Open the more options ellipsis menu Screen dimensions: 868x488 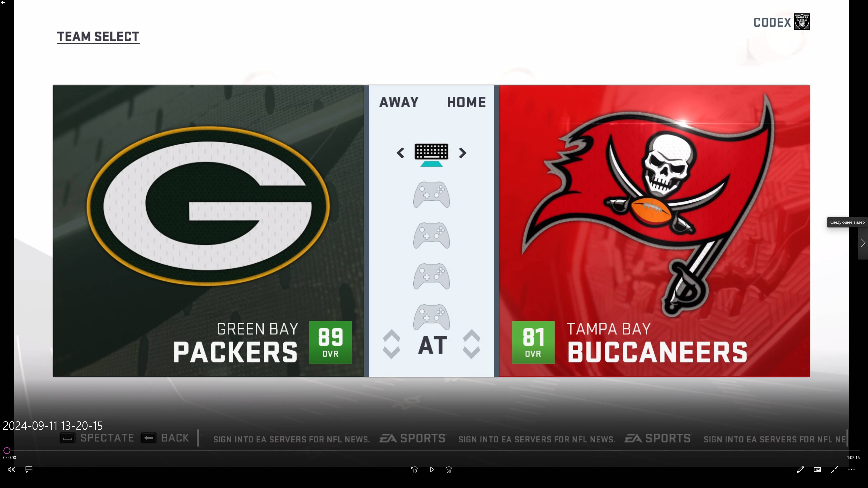tap(851, 470)
